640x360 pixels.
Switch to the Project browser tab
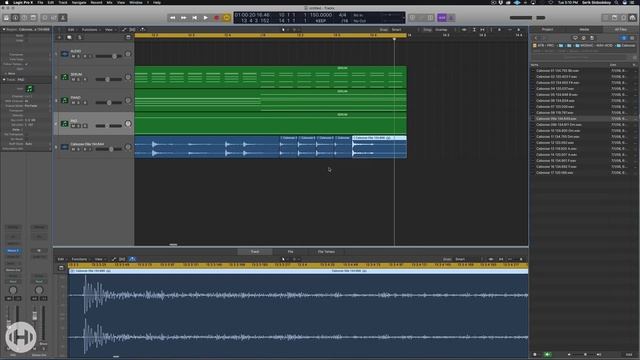548,29
